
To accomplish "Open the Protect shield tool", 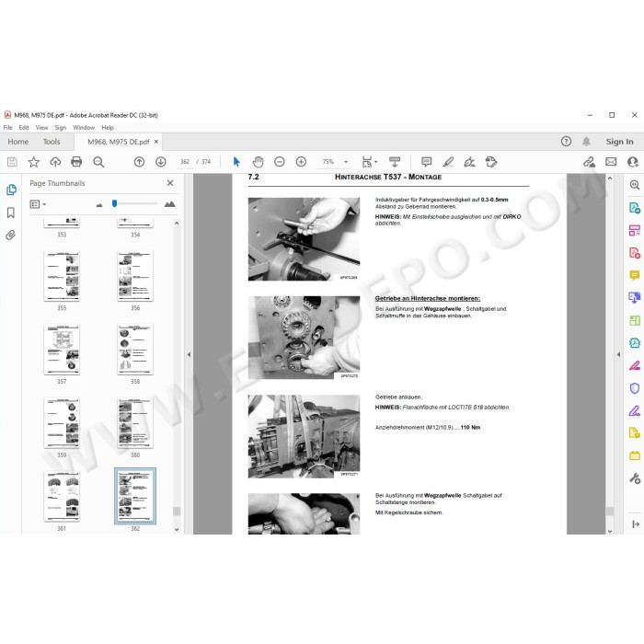I will tap(635, 387).
